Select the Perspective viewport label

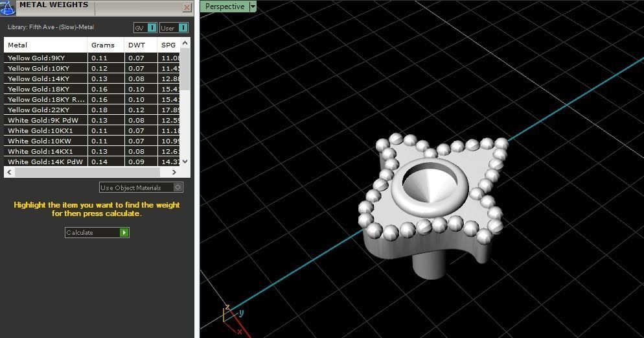click(x=225, y=6)
